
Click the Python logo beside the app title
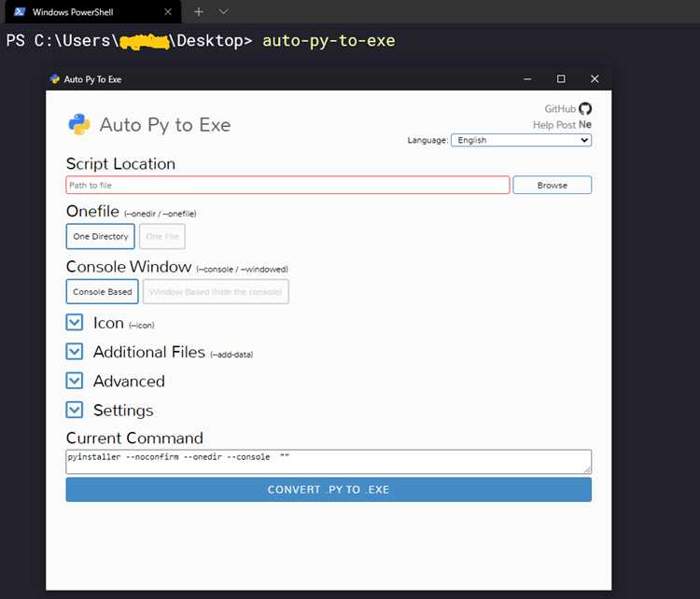point(79,124)
